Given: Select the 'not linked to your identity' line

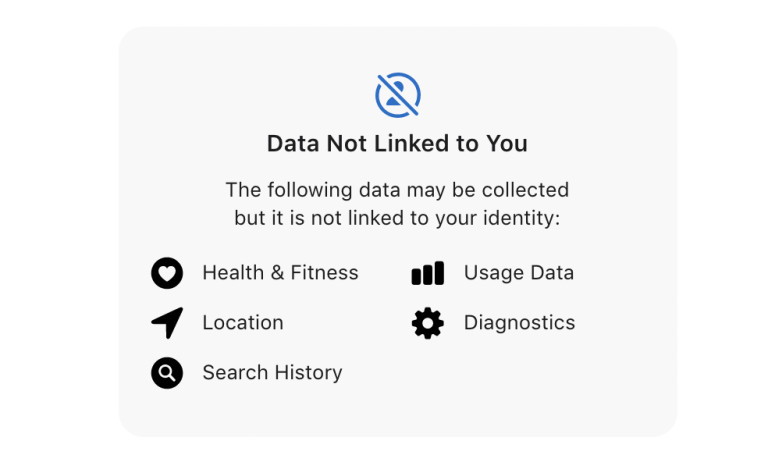Looking at the screenshot, I should click(397, 217).
